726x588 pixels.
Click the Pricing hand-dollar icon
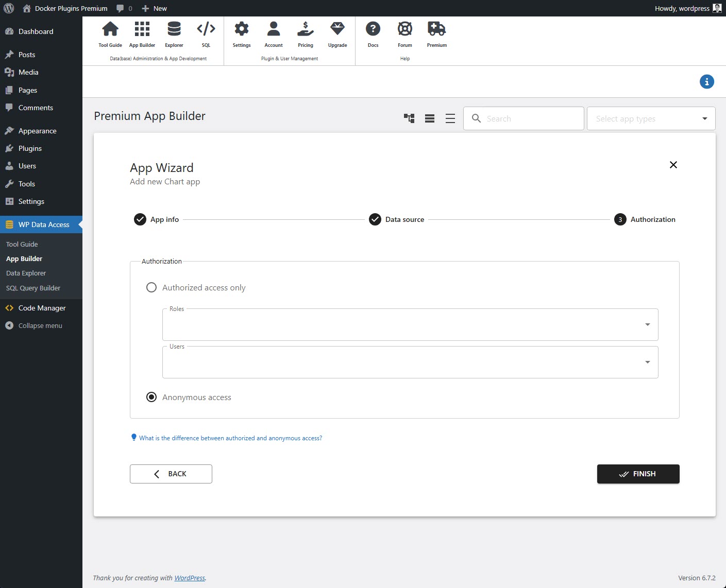(306, 29)
